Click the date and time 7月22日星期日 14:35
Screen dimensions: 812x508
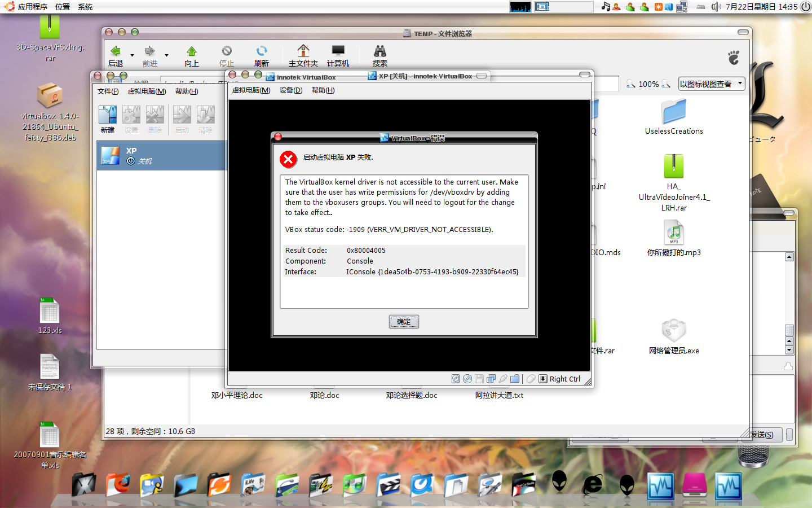(x=762, y=7)
